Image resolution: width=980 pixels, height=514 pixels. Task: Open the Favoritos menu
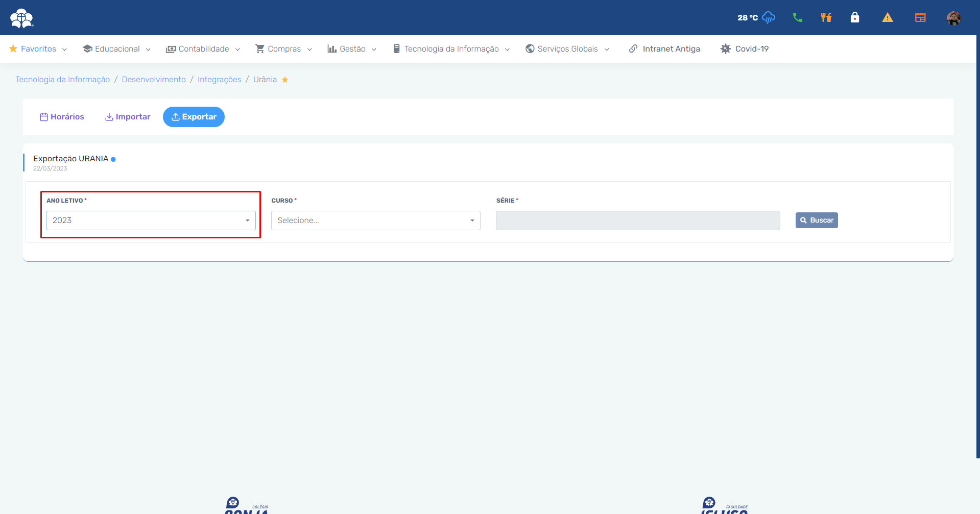38,49
